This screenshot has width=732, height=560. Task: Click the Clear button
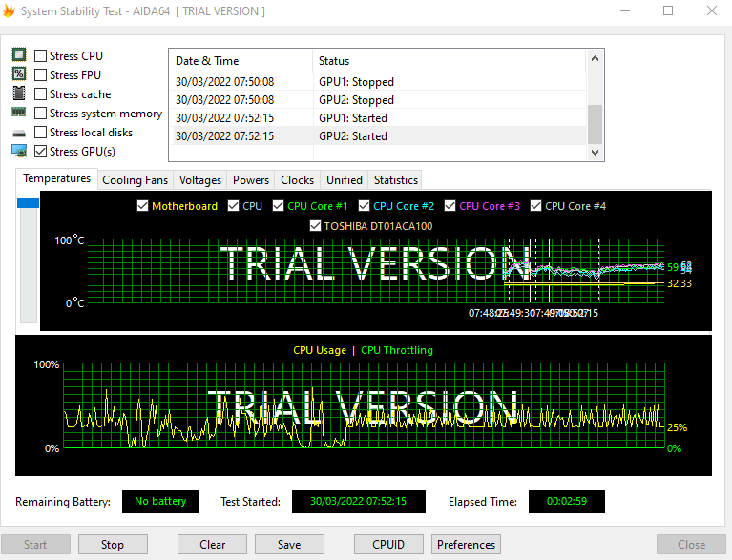click(x=212, y=545)
